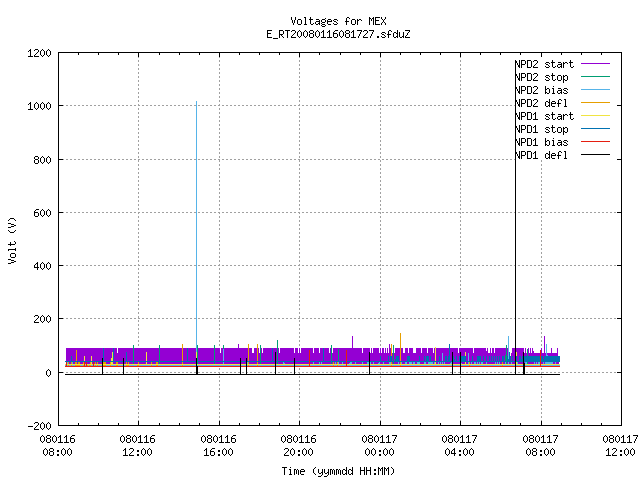
Task: Click the 'Volt (V)' y-axis label
Action: point(13,240)
